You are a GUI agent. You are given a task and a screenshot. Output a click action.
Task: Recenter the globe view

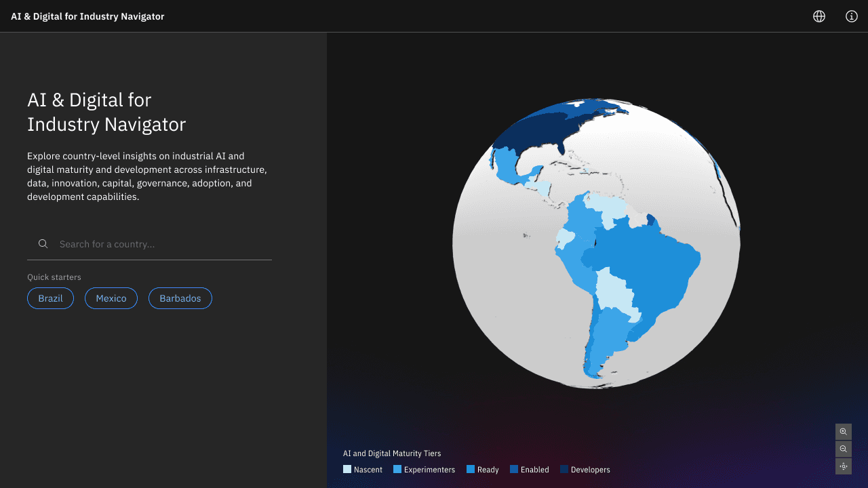[x=844, y=466]
